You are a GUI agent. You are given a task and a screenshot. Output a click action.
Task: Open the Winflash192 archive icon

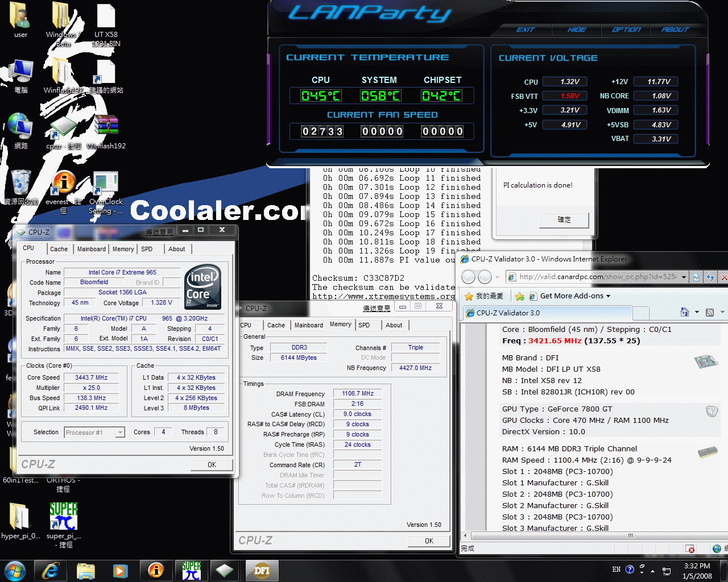coord(106,132)
